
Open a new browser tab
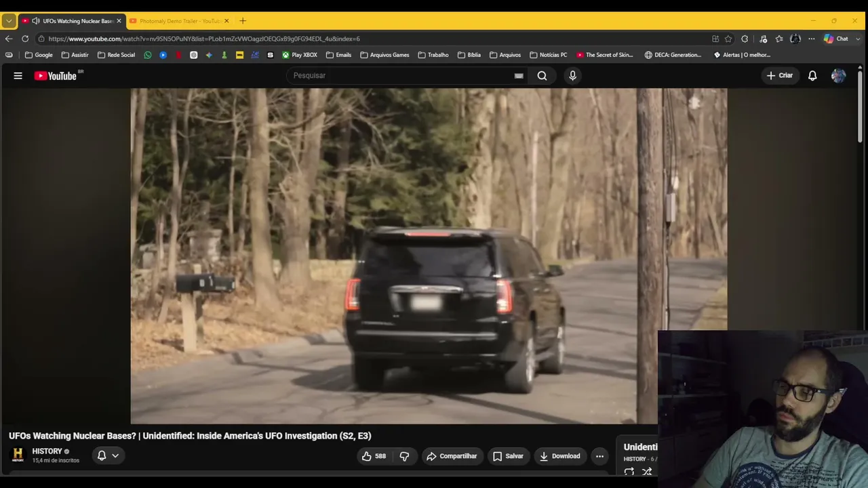(x=243, y=21)
